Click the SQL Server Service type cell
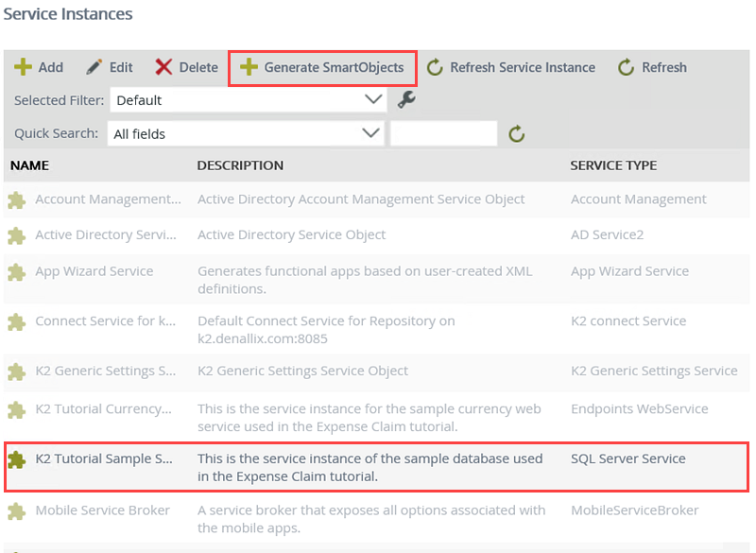 pyautogui.click(x=627, y=458)
